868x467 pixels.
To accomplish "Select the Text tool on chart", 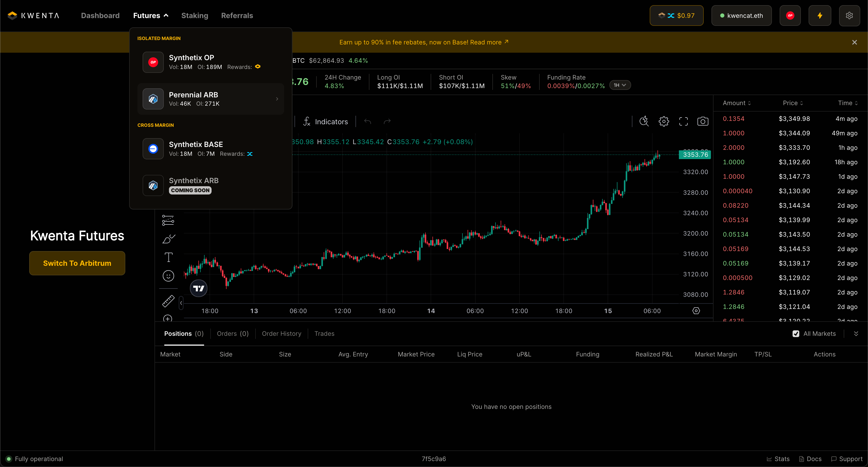I will click(x=168, y=258).
